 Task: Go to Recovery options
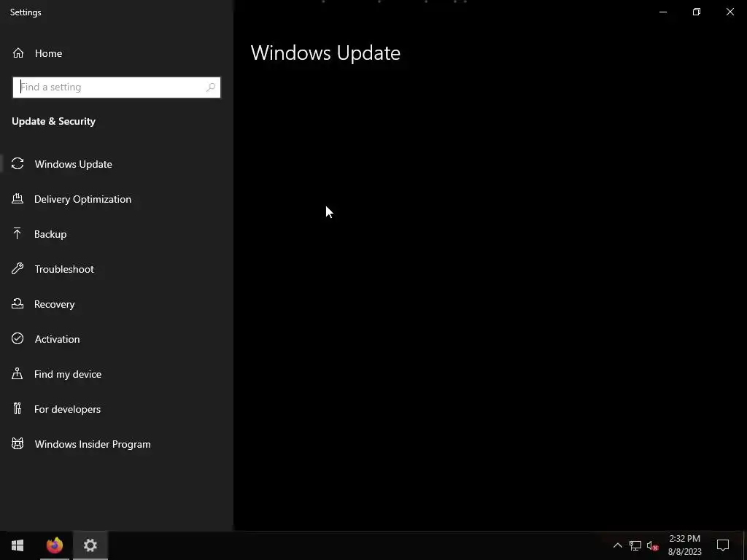tap(54, 304)
